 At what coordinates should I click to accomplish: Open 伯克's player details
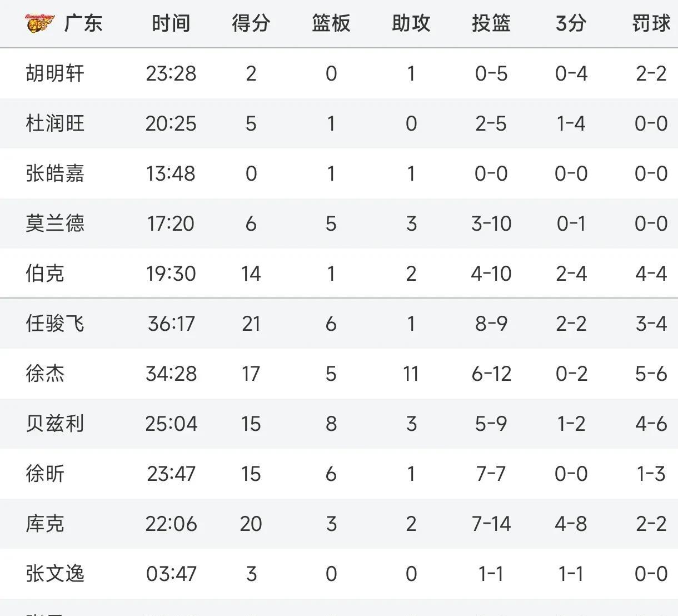click(45, 274)
